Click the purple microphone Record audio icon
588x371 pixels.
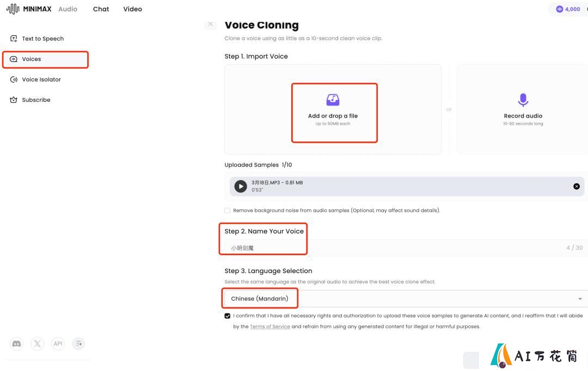pos(523,100)
